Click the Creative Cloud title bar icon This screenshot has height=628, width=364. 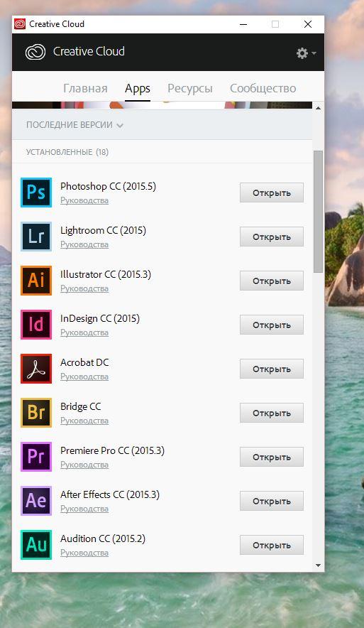[20, 24]
